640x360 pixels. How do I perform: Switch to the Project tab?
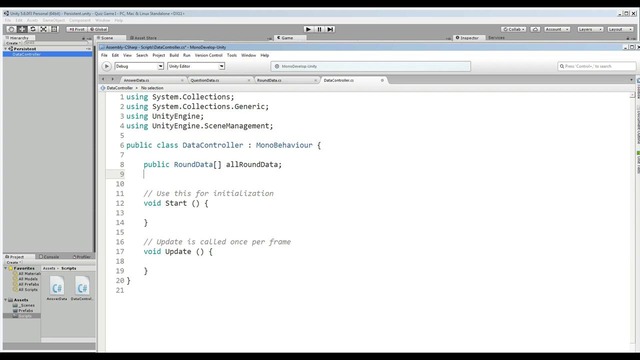17,257
